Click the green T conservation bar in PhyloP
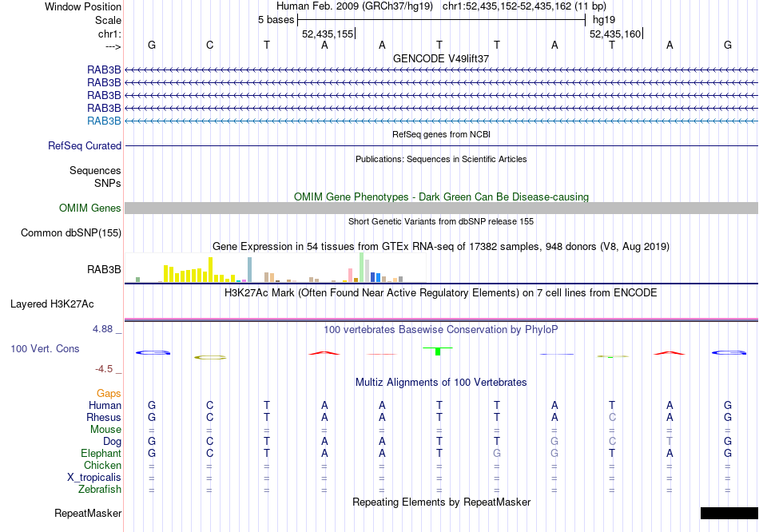Image resolution: width=759 pixels, height=532 pixels. (438, 351)
